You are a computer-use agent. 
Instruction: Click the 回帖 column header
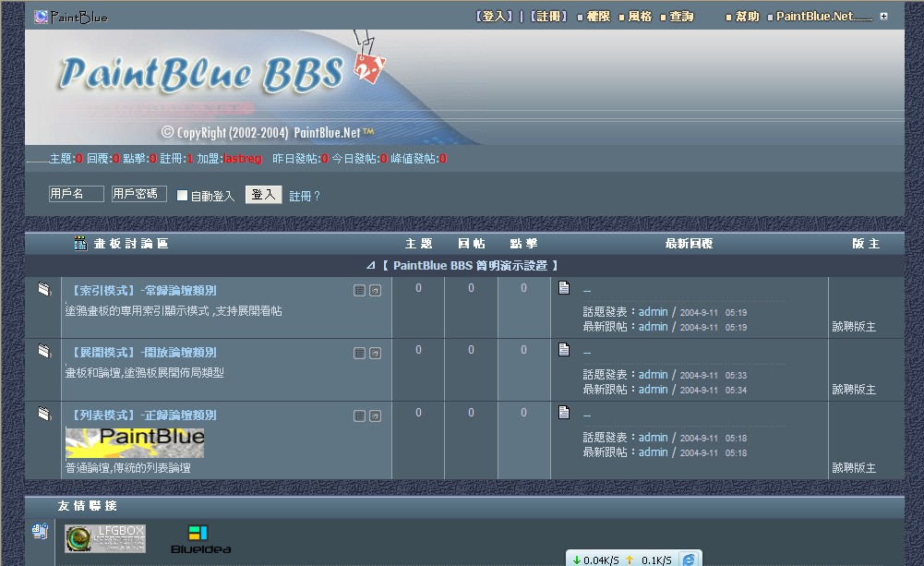coord(472,244)
